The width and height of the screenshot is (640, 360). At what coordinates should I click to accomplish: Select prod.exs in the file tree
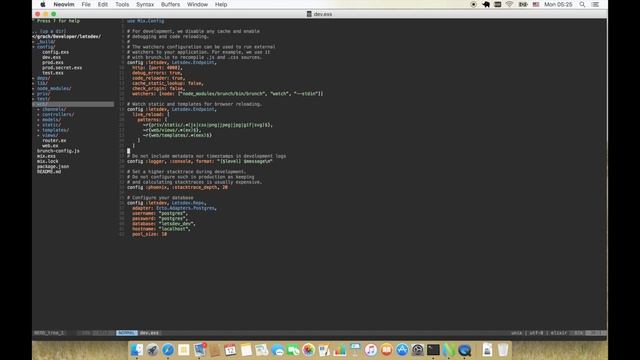[53, 62]
